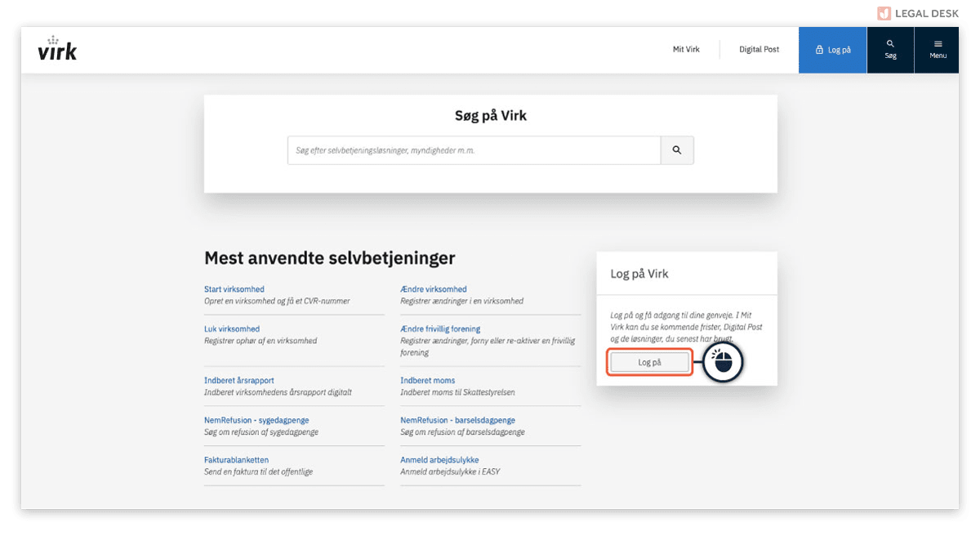
Task: Click text 'Søg om refusion af barselsdagpenge'
Action: pyautogui.click(x=463, y=431)
